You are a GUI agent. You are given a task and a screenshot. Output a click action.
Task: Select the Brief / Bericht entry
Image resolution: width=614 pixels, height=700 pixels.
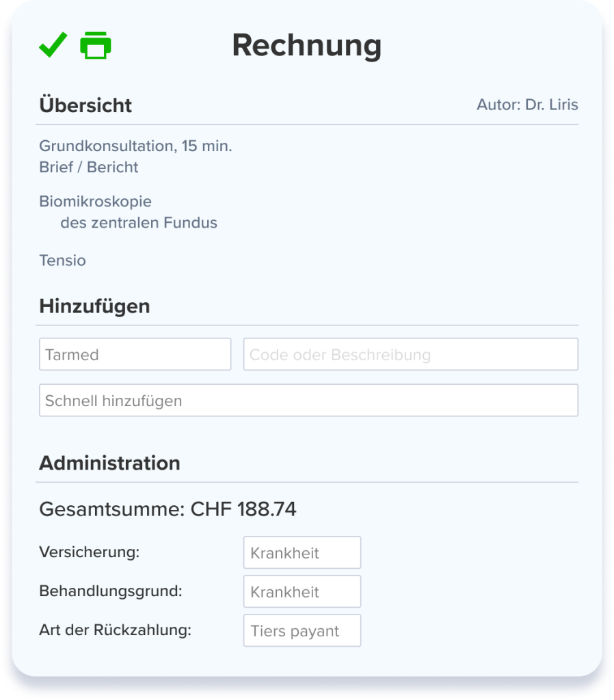click(x=89, y=167)
